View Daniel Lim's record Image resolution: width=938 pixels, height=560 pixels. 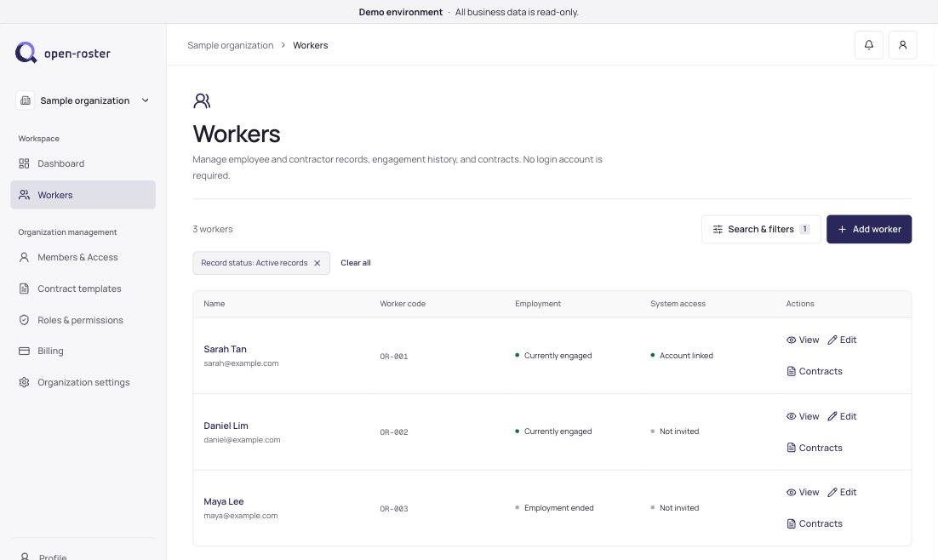803,416
